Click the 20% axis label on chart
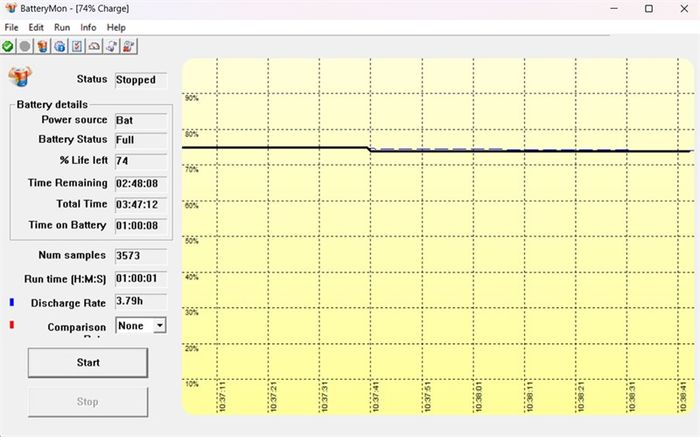 (192, 348)
